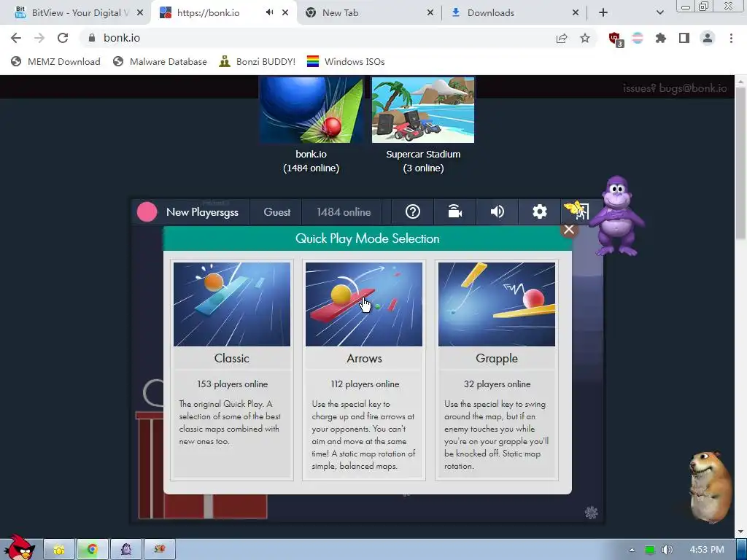Choose the Classic quick play mode

(231, 370)
